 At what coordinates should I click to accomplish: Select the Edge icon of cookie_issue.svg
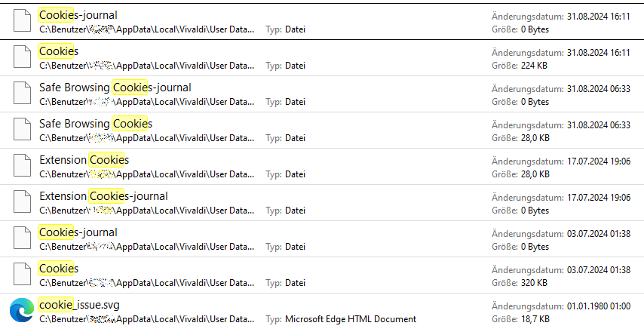(x=22, y=310)
